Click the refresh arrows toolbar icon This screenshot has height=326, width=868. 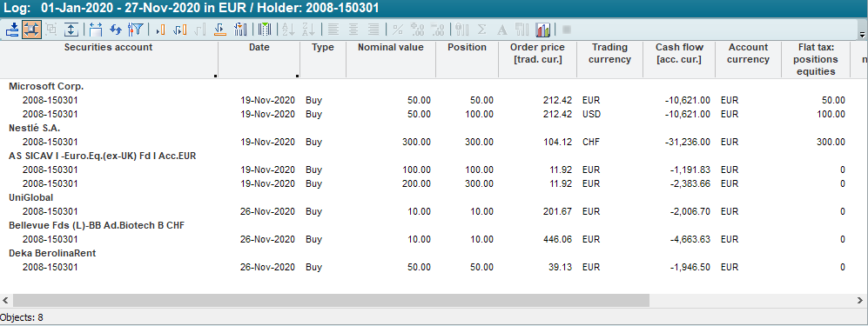(x=116, y=30)
